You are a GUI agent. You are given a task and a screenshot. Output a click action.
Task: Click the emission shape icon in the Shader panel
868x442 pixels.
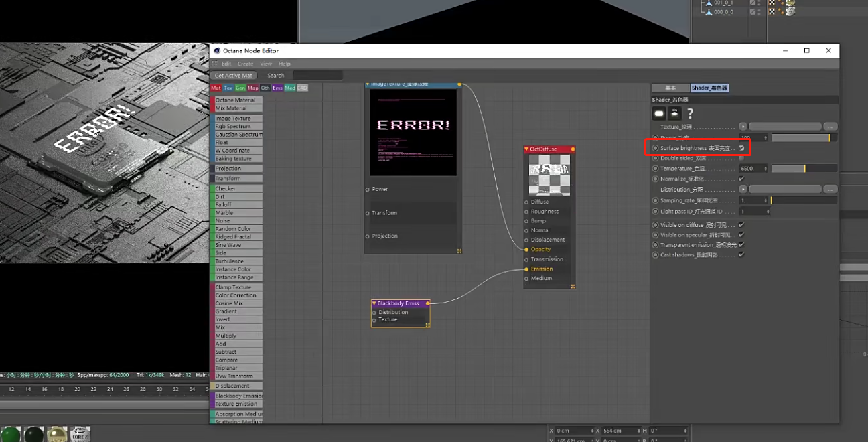(x=659, y=113)
